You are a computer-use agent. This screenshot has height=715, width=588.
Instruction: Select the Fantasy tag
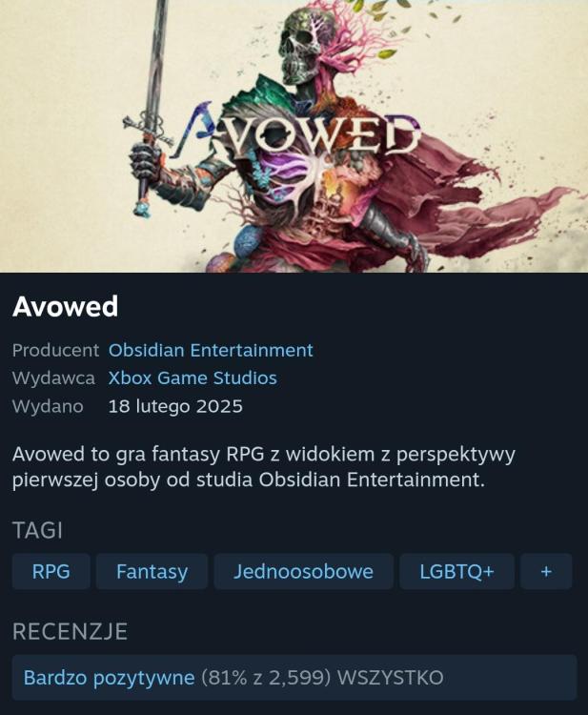(x=152, y=571)
